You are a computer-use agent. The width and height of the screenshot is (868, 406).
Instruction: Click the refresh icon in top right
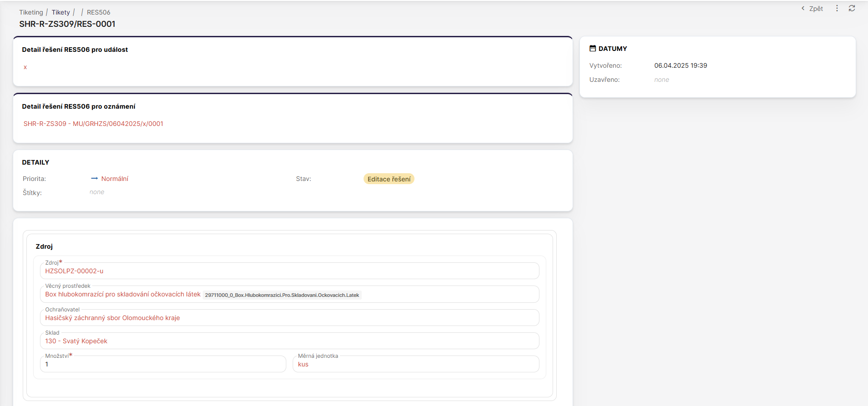pos(852,8)
